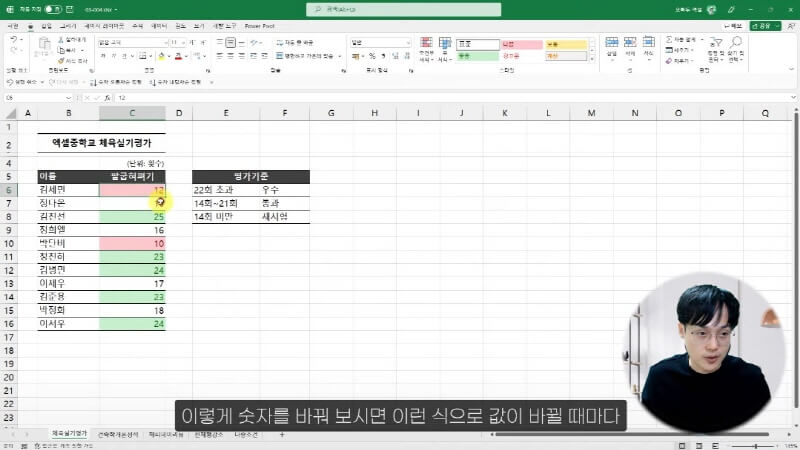The height and width of the screenshot is (450, 800).
Task: Collapse the ribbon with chevron
Action: (791, 69)
